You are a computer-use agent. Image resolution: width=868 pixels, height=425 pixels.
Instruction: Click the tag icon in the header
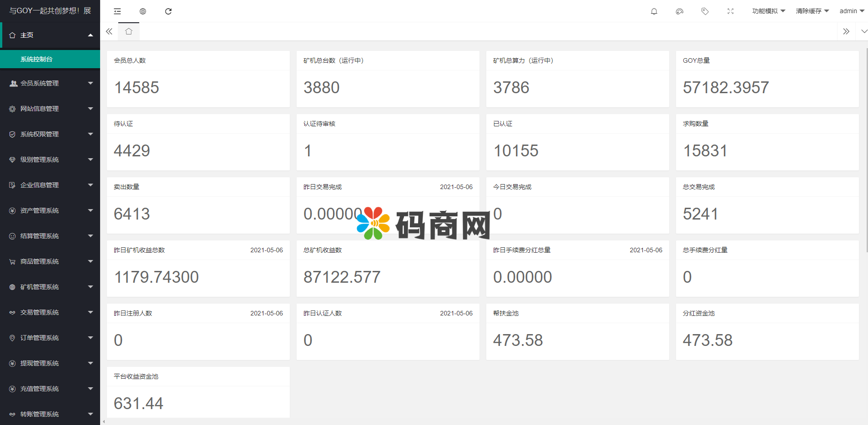point(705,11)
